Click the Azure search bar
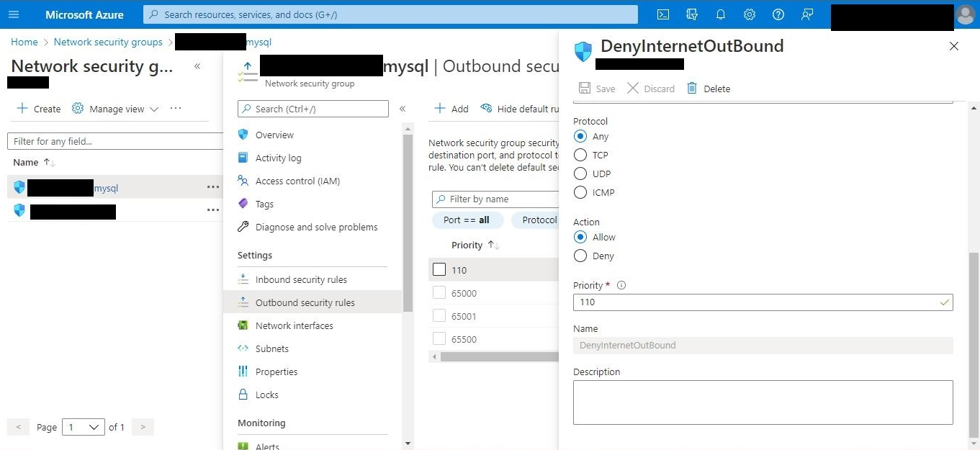980x450 pixels. [x=390, y=14]
